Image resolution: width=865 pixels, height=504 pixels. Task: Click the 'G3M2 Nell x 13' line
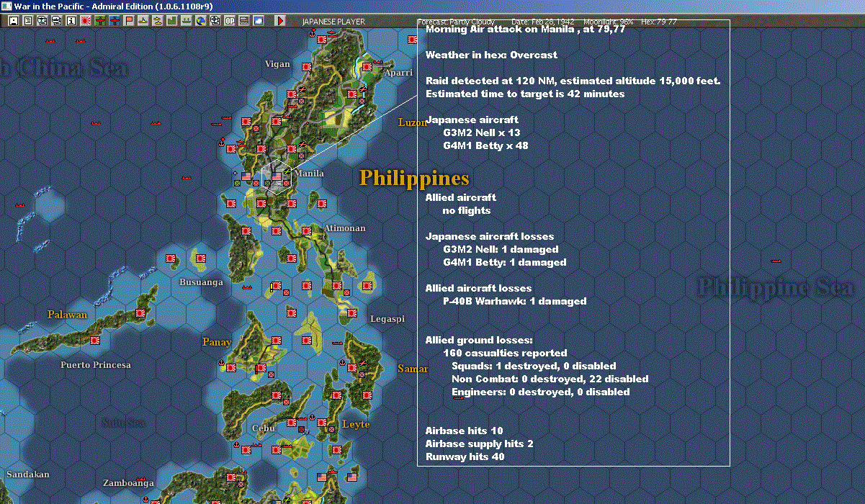[x=482, y=132]
